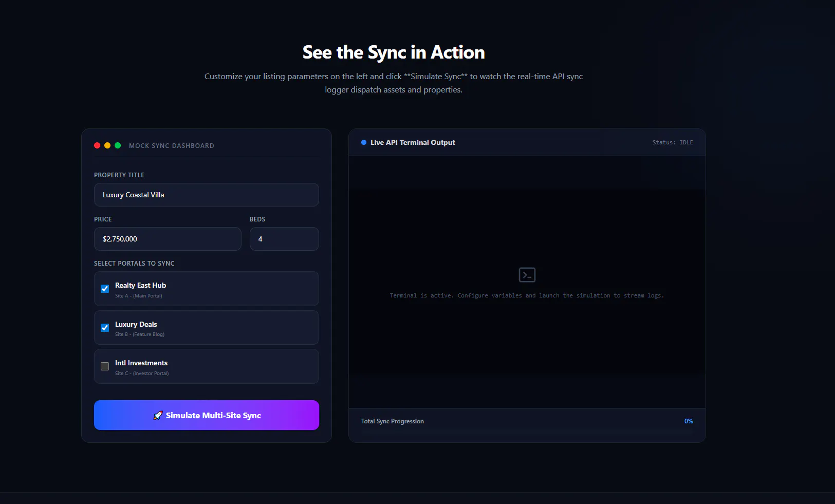Click the Intl Investments portal card
The width and height of the screenshot is (835, 504).
207,366
